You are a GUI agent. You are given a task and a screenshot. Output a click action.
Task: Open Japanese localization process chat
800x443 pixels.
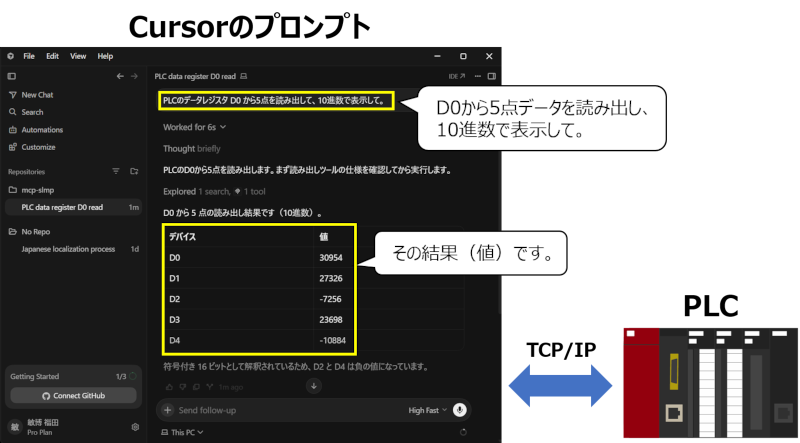click(73, 249)
